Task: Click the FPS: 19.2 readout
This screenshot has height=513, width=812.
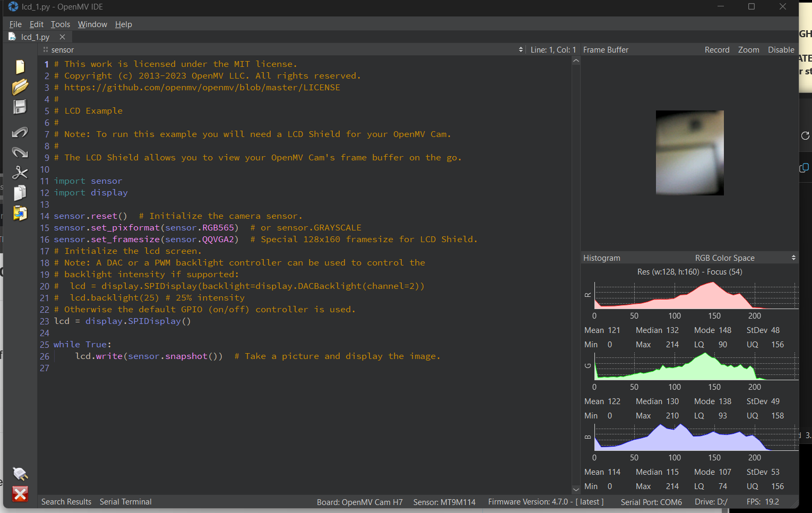Action: click(763, 502)
